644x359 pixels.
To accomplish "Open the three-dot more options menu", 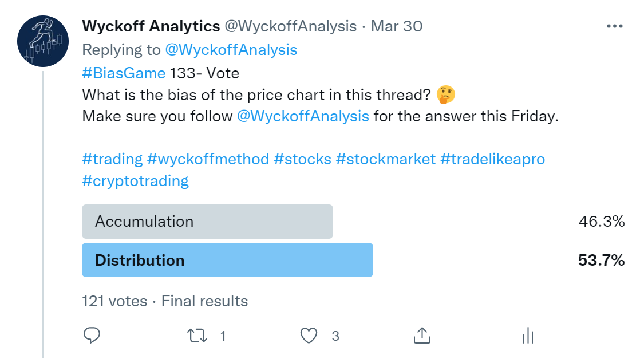I will click(x=614, y=26).
